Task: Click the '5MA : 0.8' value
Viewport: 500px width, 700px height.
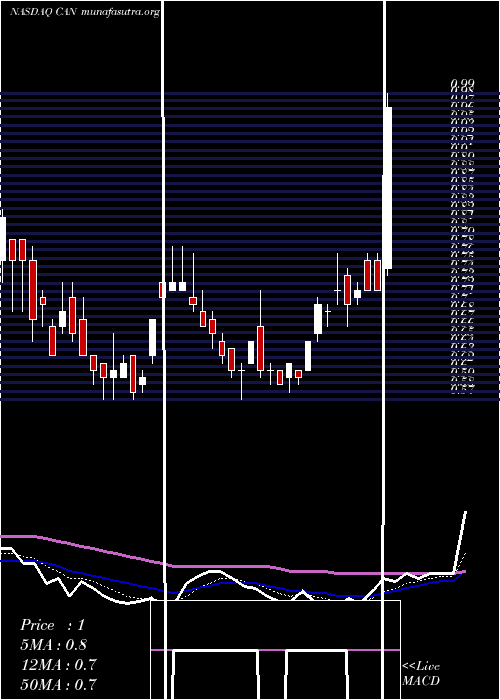Action: pyautogui.click(x=54, y=644)
